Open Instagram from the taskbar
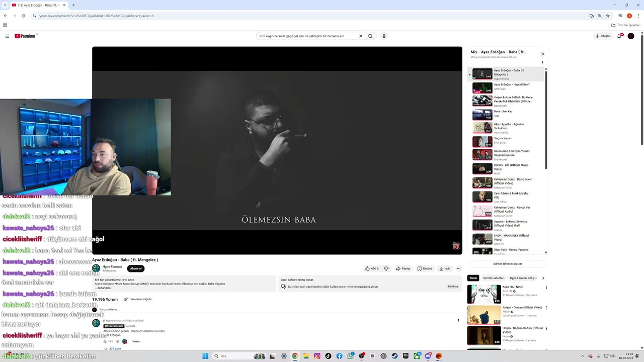The height and width of the screenshot is (362, 644). point(317,356)
